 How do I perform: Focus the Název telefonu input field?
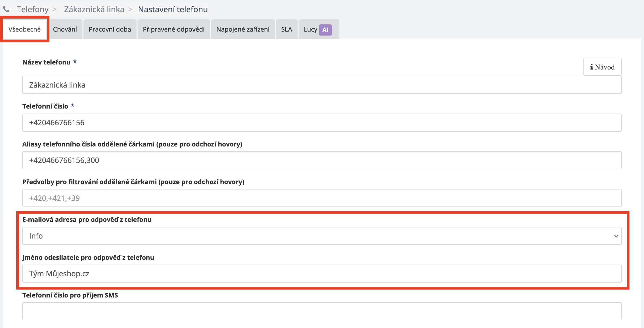tap(321, 85)
